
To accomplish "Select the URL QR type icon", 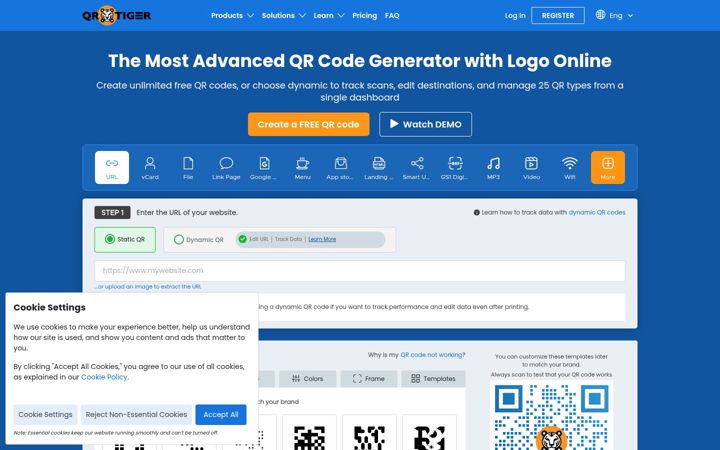I will pyautogui.click(x=112, y=167).
